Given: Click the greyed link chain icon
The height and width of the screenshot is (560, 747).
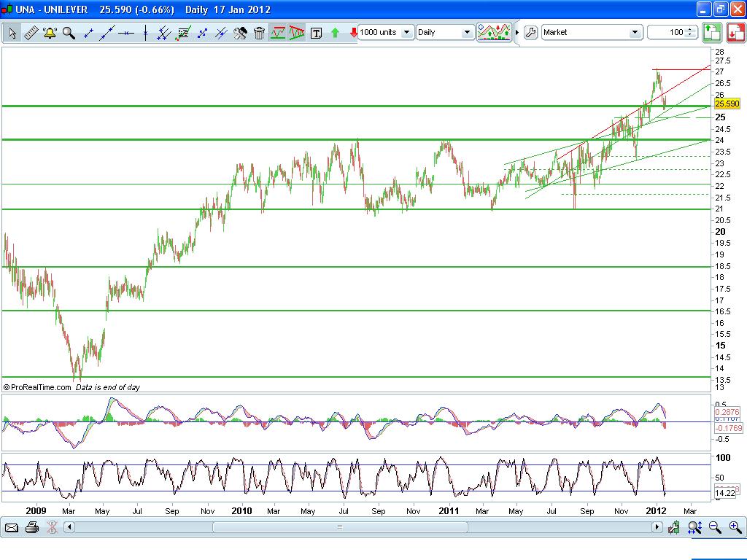Looking at the screenshot, I should (52, 528).
